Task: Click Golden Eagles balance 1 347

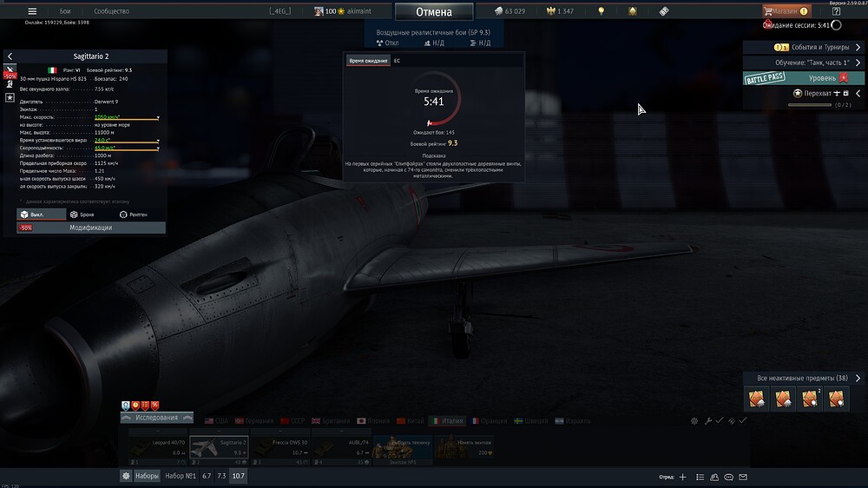Action: (x=560, y=11)
